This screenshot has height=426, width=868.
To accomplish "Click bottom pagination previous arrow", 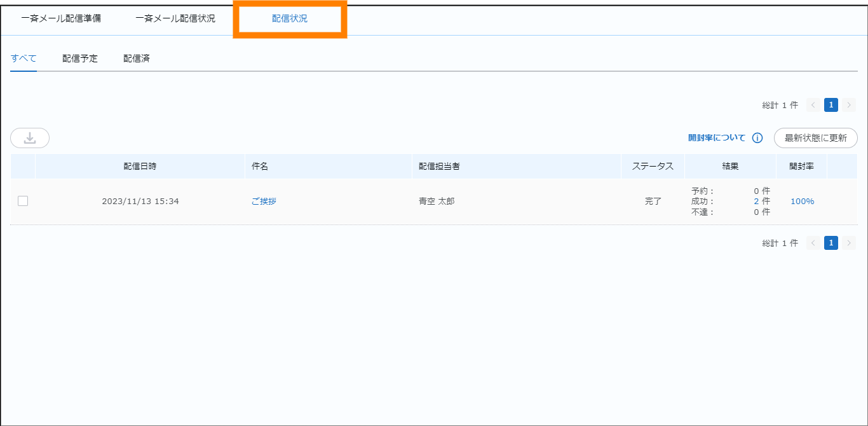I will (813, 243).
